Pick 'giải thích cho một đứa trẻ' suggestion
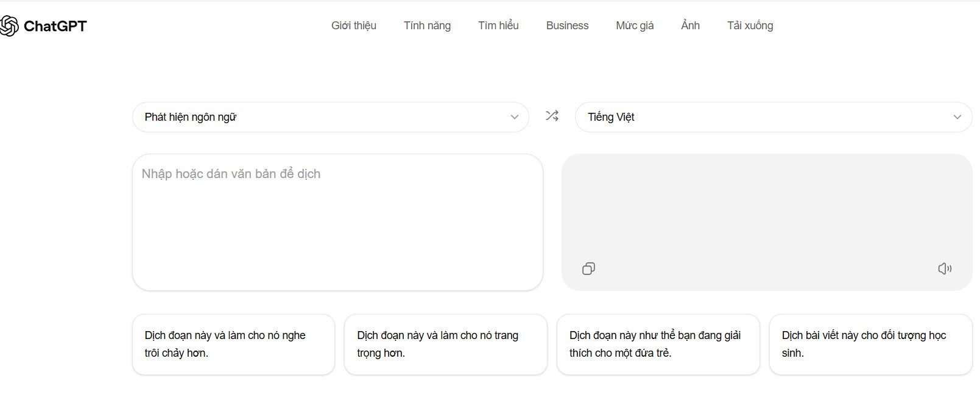 658,345
